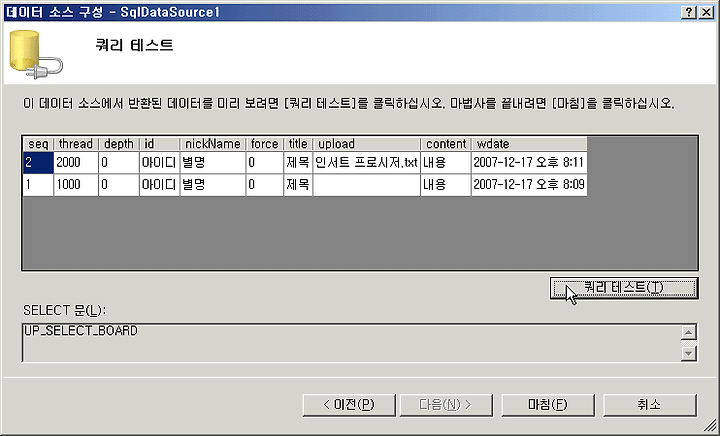Select the thread cell 1000
720x436 pixels.
(76, 184)
